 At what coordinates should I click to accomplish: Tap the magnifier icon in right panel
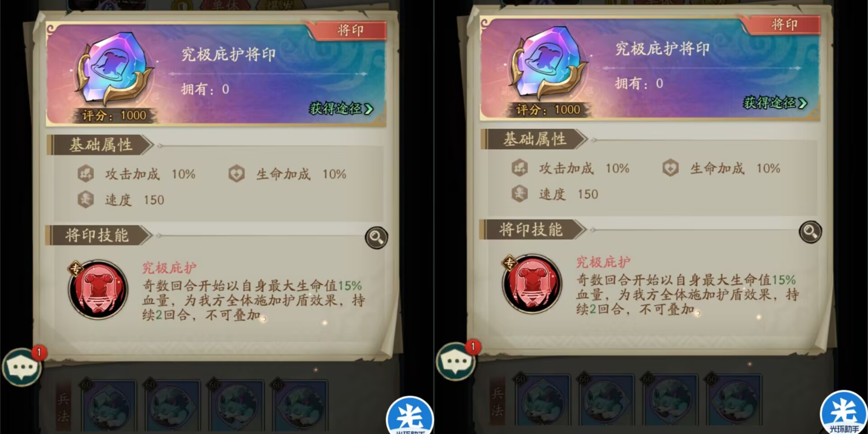click(810, 232)
